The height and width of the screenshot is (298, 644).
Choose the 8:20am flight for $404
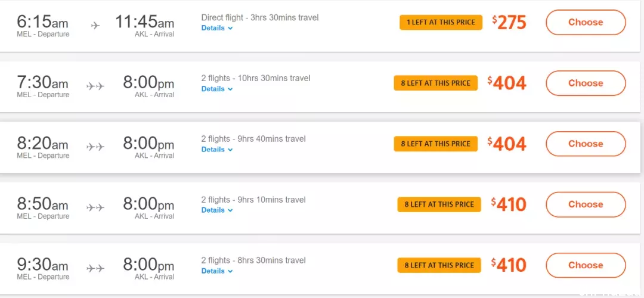(586, 144)
